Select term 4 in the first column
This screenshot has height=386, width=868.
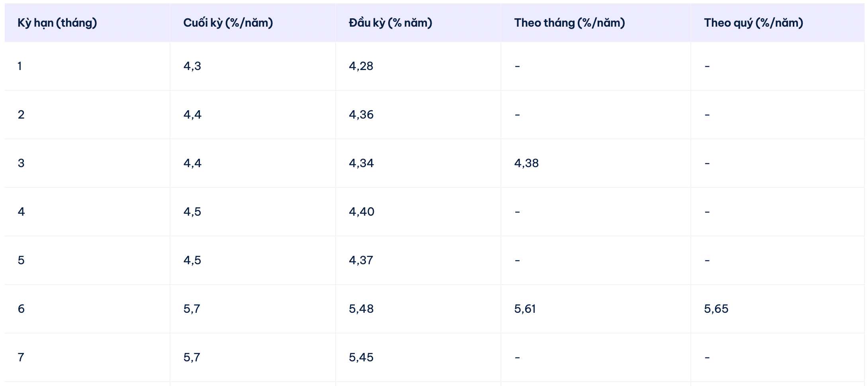[x=21, y=212]
